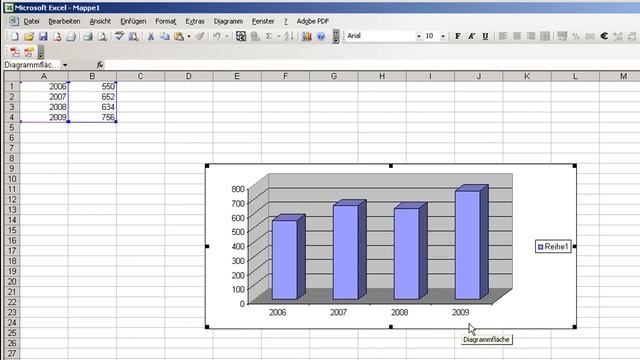The image size is (640, 360).
Task: Toggle right text alignment
Action: pos(531,36)
